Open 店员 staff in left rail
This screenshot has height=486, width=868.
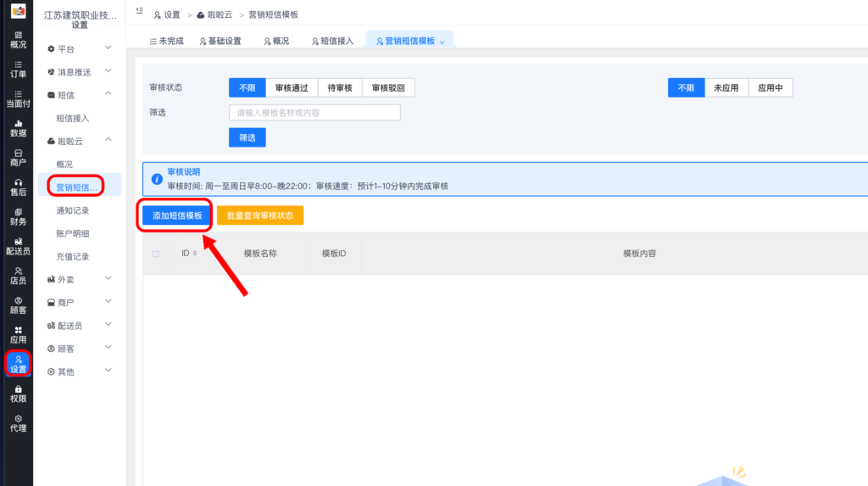[19, 276]
